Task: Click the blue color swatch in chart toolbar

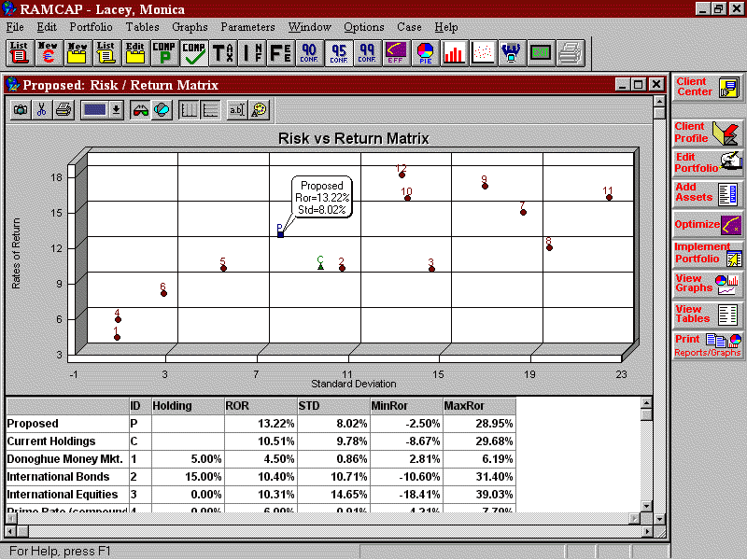Action: click(x=94, y=109)
